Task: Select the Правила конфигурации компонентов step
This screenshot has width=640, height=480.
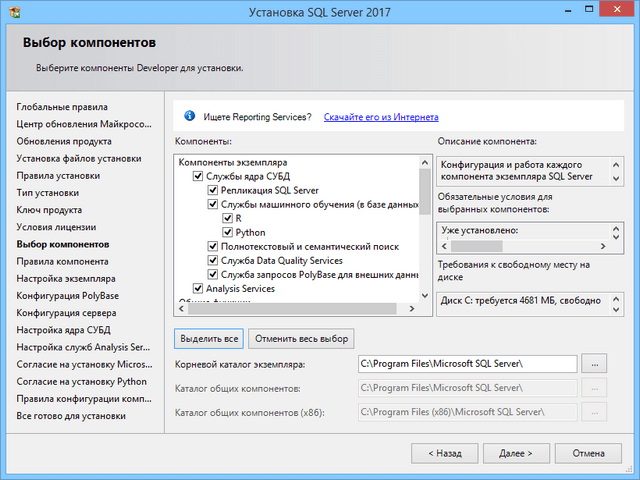Action: pos(84,398)
